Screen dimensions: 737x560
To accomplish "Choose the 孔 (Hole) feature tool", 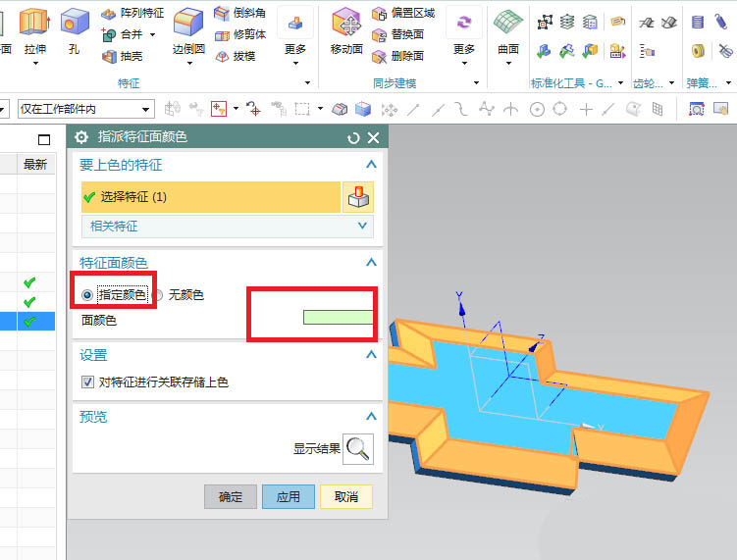I will (x=75, y=31).
